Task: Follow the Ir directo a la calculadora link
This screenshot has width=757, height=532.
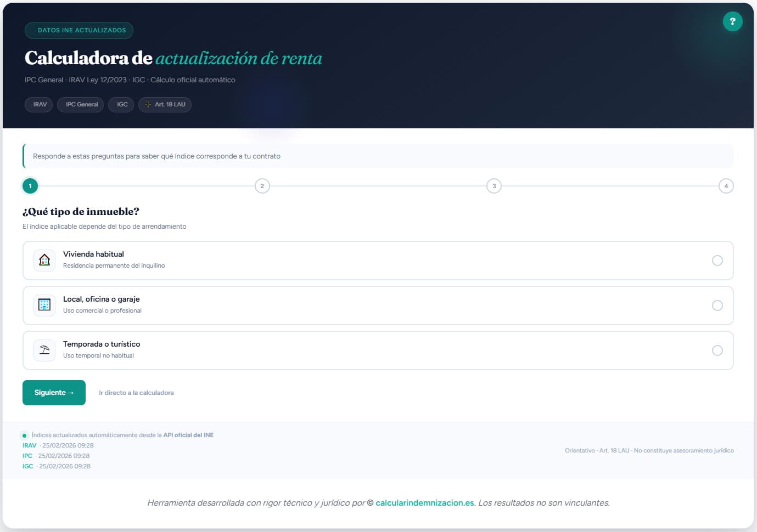Action: 136,393
